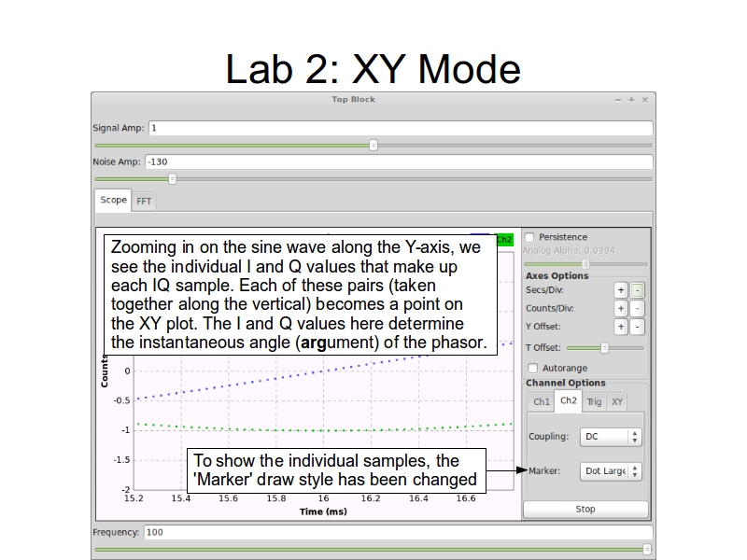The height and width of the screenshot is (560, 747).
Task: Increase Y Offset with the plus button
Action: click(x=621, y=327)
